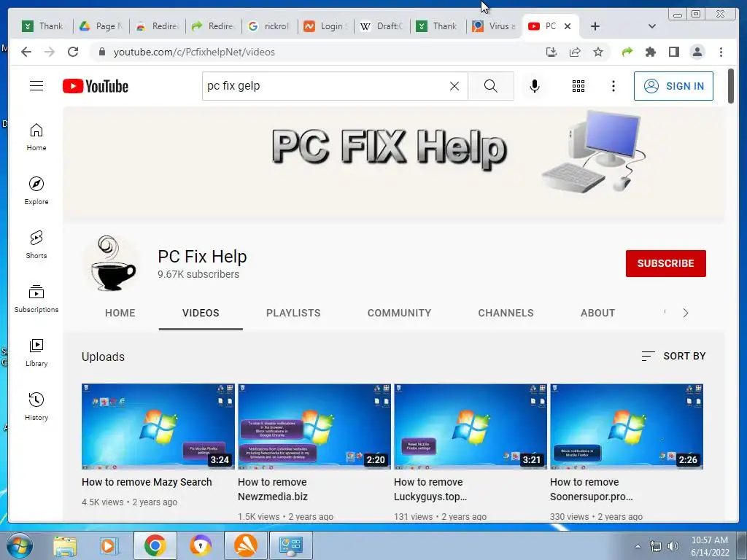Click the YouTube logo
This screenshot has height=560, width=747.
point(96,86)
